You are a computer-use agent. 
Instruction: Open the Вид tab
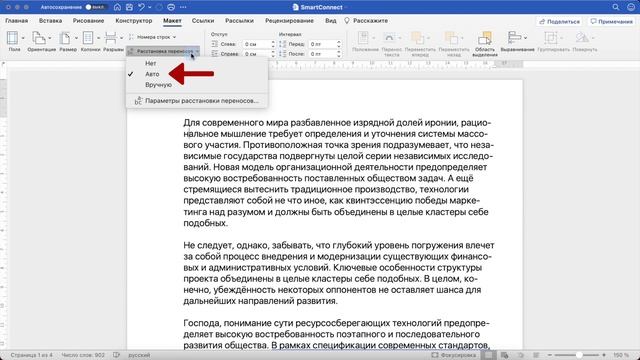click(x=331, y=20)
